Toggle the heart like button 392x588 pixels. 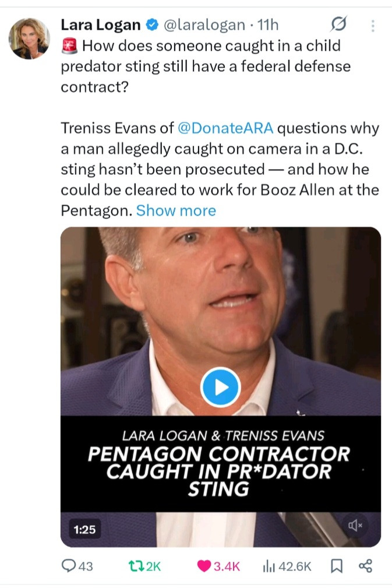tap(204, 565)
